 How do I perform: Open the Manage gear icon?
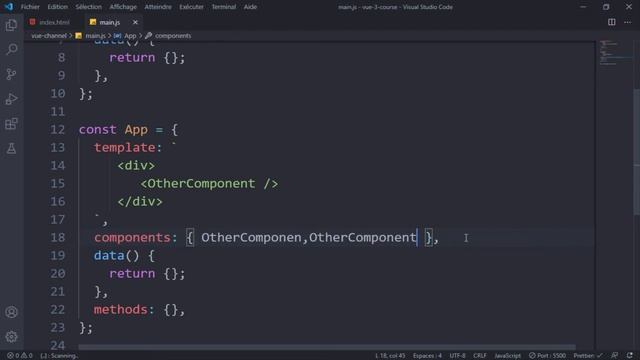click(11, 337)
